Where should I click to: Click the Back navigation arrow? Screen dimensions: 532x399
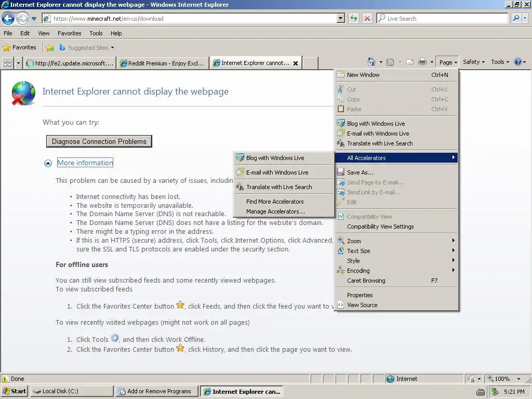8,18
